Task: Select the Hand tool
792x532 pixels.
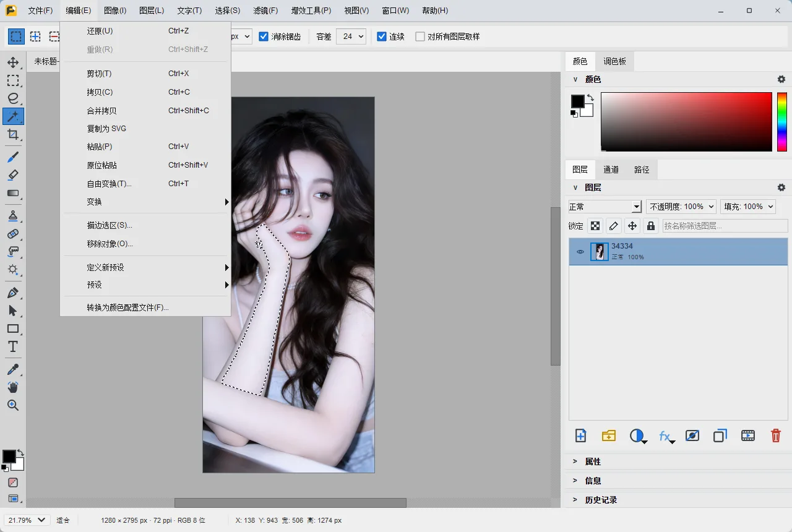Action: (13, 387)
